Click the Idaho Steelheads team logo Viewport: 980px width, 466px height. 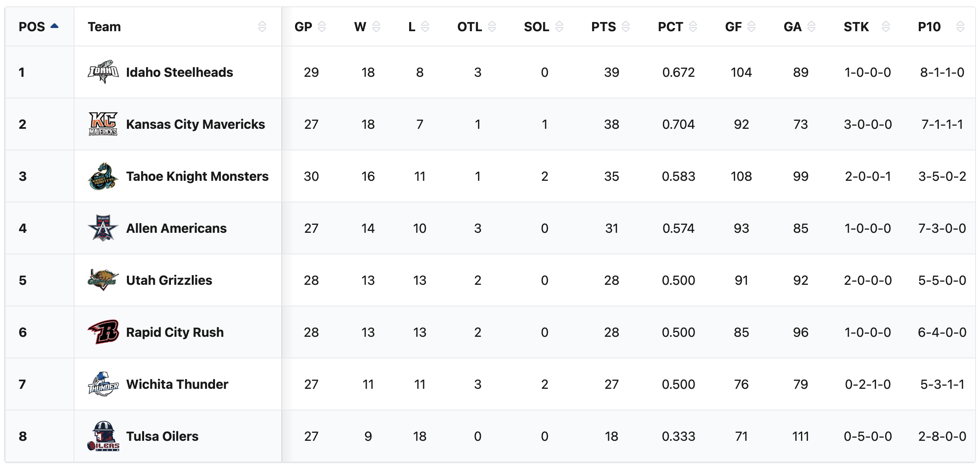103,72
